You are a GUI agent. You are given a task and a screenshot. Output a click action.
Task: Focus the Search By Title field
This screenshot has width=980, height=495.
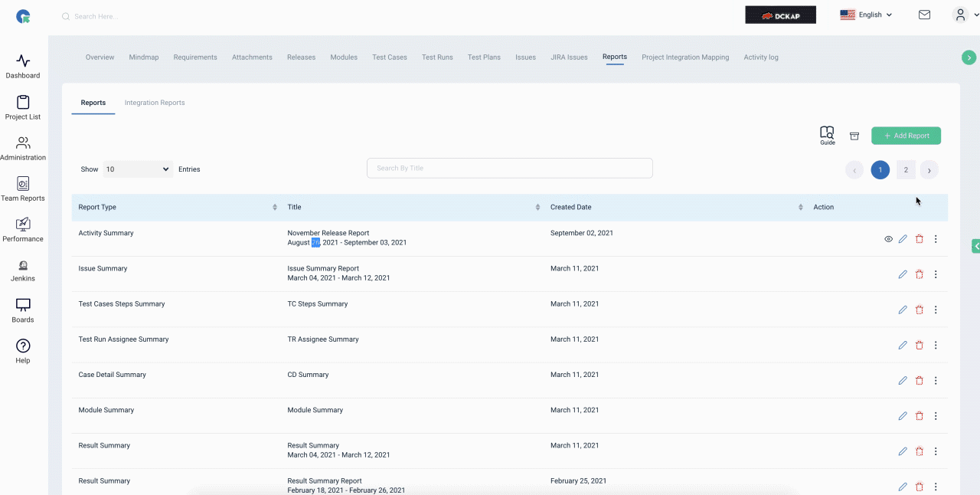[x=510, y=168]
